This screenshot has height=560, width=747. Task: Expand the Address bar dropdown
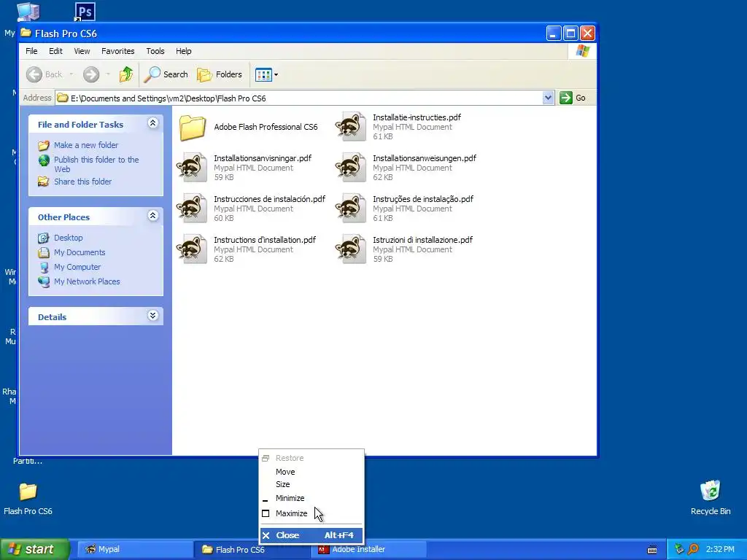pos(548,98)
